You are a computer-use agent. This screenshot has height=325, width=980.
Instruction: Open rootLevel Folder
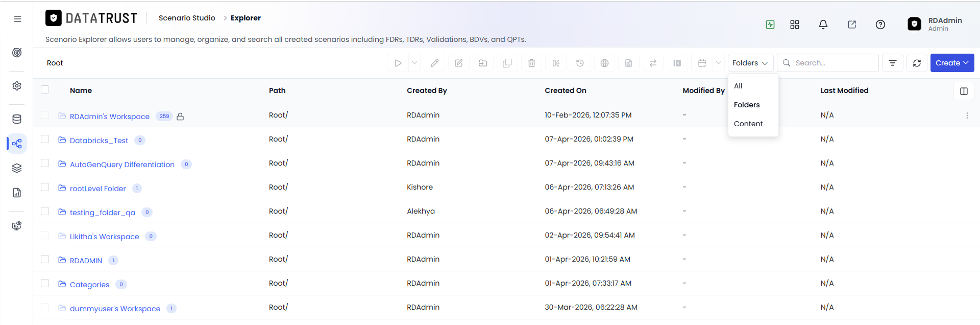(x=97, y=189)
